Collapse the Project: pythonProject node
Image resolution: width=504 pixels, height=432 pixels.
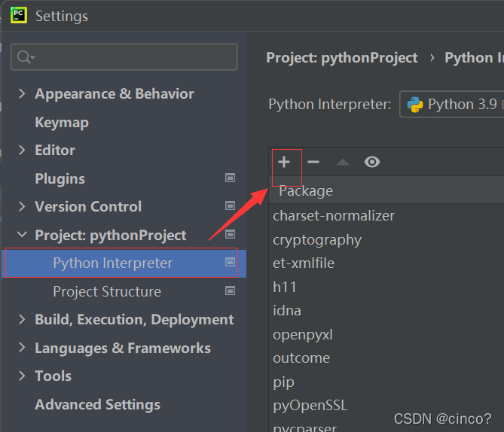click(22, 235)
